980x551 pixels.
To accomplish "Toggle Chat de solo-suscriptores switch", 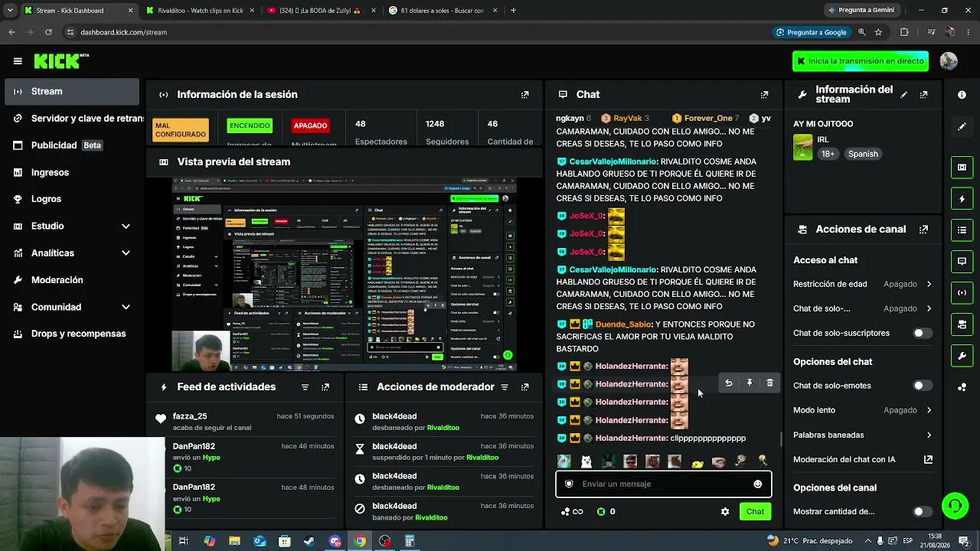I will (x=923, y=334).
